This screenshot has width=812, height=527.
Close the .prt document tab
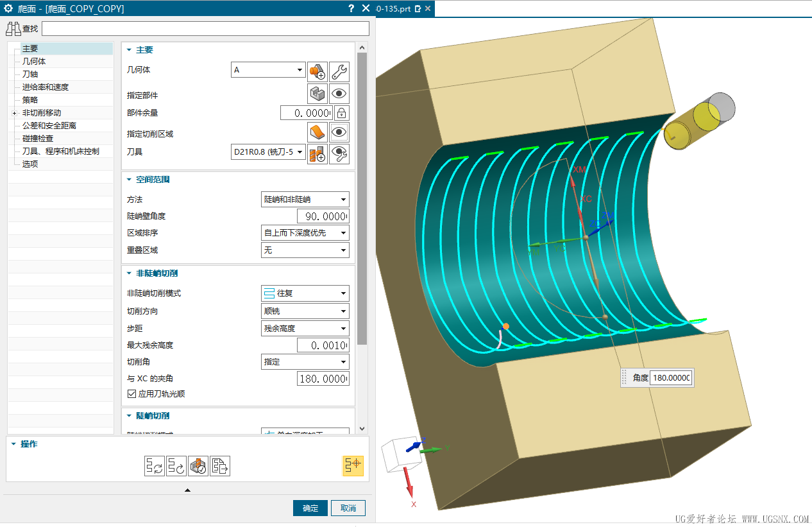point(428,9)
